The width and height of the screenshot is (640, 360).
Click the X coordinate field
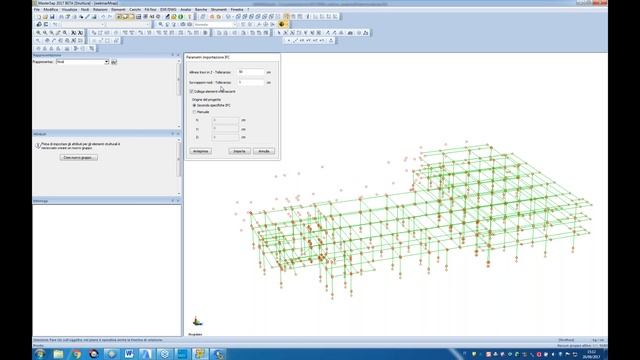pyautogui.click(x=225, y=120)
